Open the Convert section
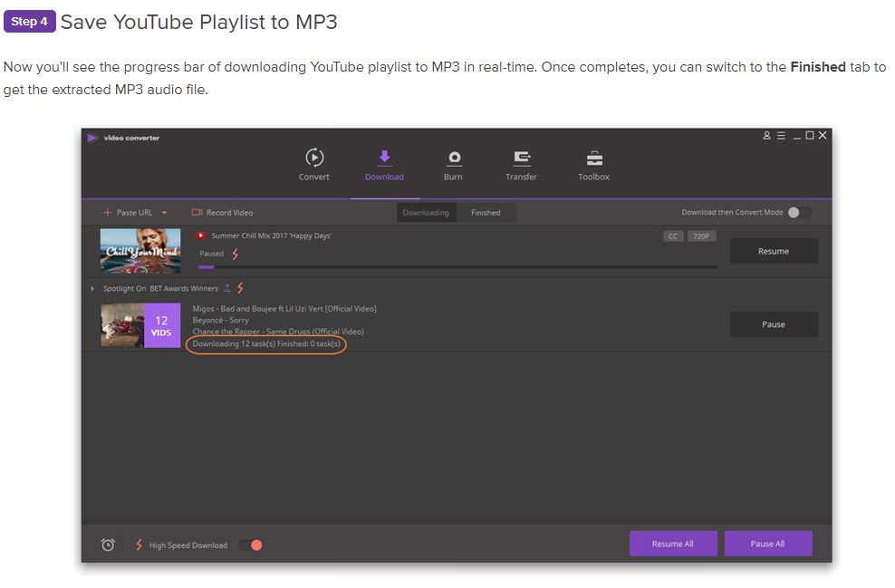895x588 pixels. [314, 163]
